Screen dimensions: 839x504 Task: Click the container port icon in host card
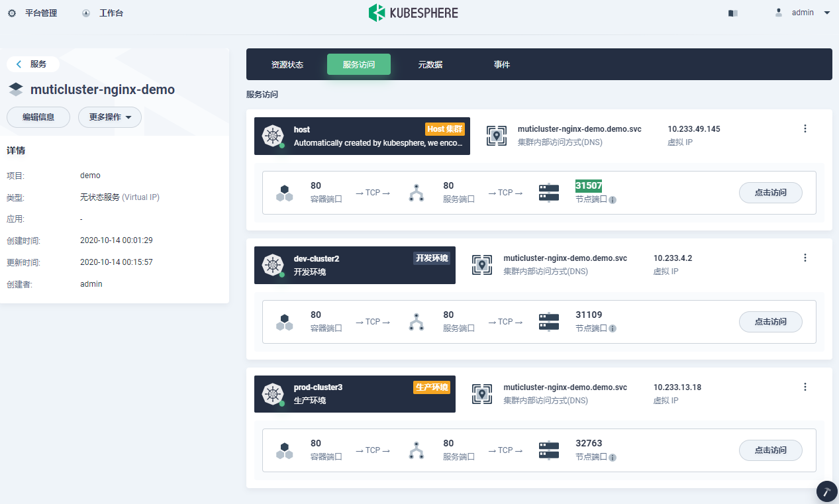coord(284,193)
